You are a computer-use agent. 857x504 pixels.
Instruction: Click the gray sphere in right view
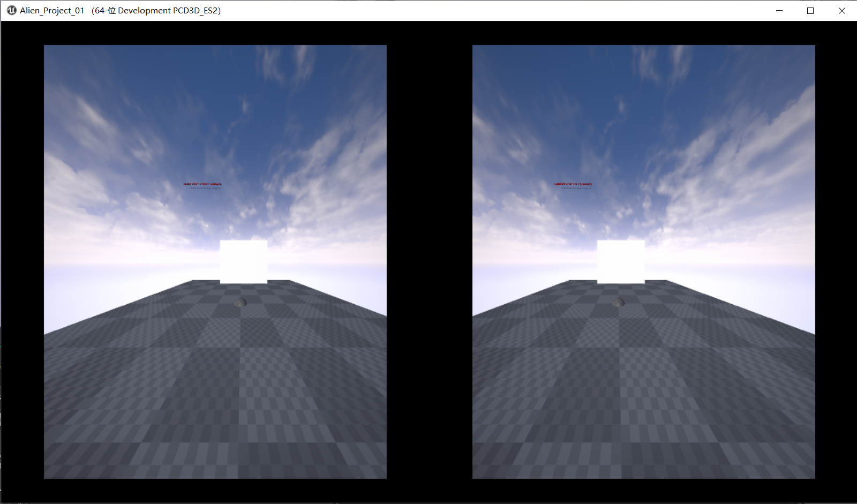pos(619,302)
